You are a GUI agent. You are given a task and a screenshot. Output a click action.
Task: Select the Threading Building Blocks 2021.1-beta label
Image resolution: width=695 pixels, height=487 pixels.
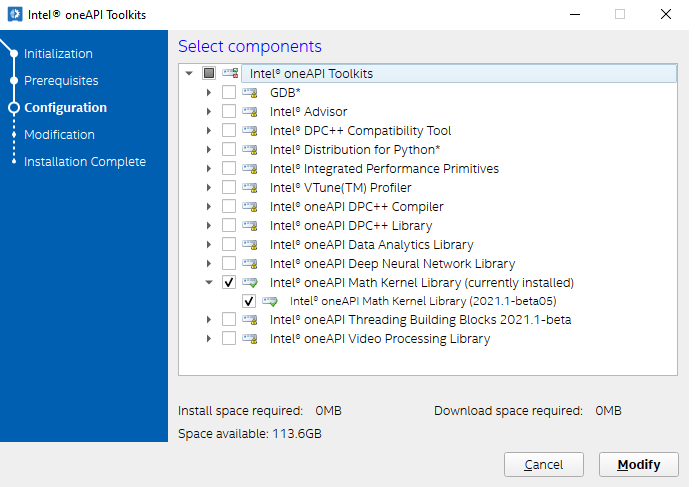click(x=420, y=319)
